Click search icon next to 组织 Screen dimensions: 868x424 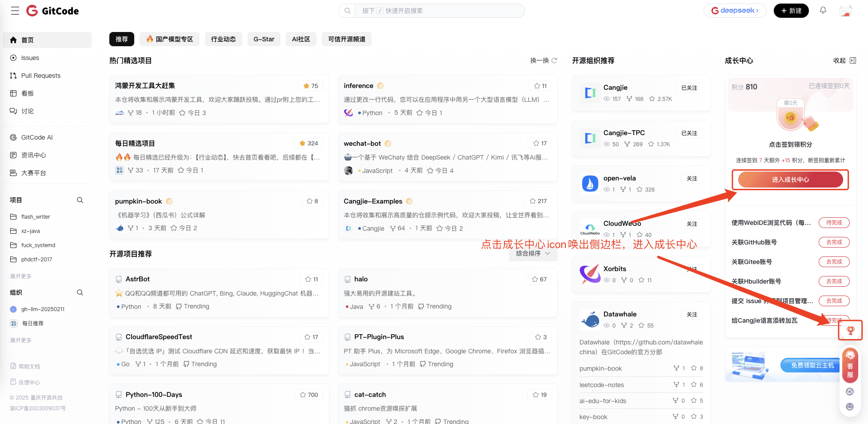coord(80,292)
